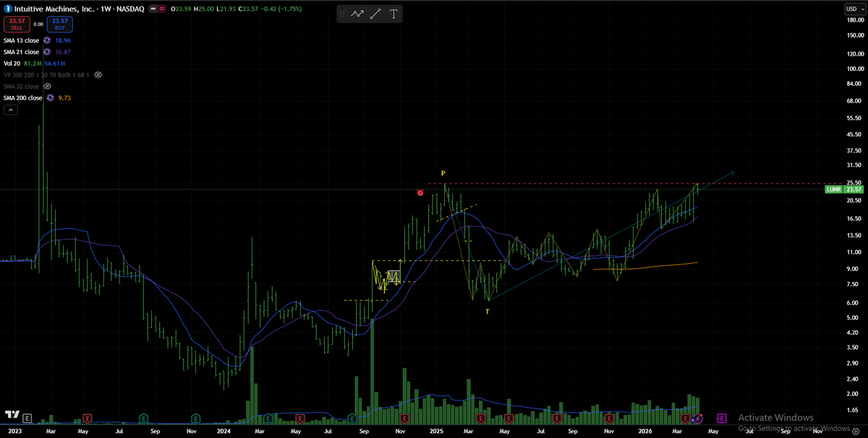868x438 pixels.
Task: Collapse the indicator legend with chevron button
Action: [x=12, y=110]
